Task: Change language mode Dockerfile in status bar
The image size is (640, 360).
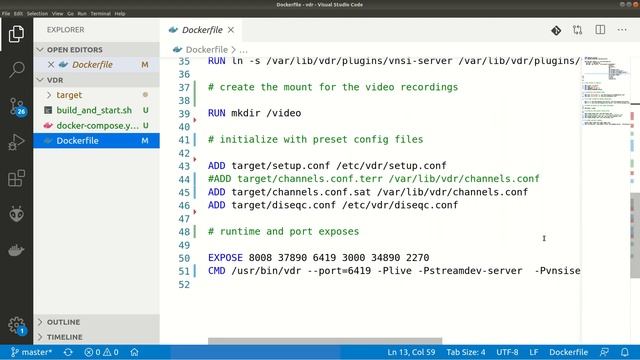Action: (569, 352)
